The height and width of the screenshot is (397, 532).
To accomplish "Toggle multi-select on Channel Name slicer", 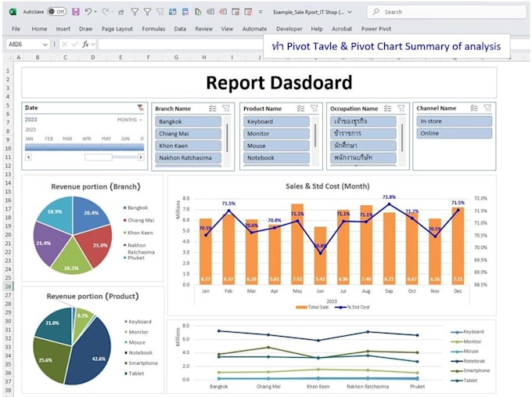I will pyautogui.click(x=474, y=108).
